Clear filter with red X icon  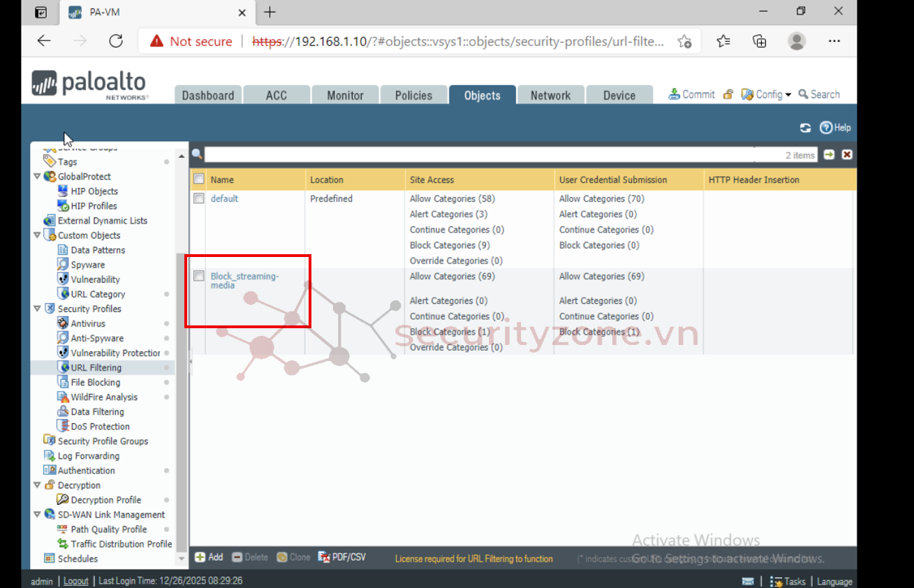click(x=847, y=155)
